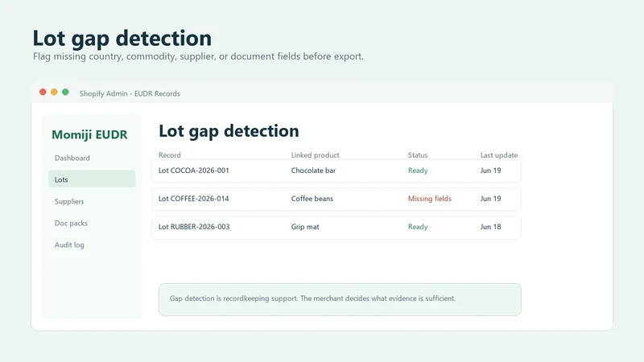Click the red window close dot
This screenshot has width=644, height=362.
[x=43, y=92]
